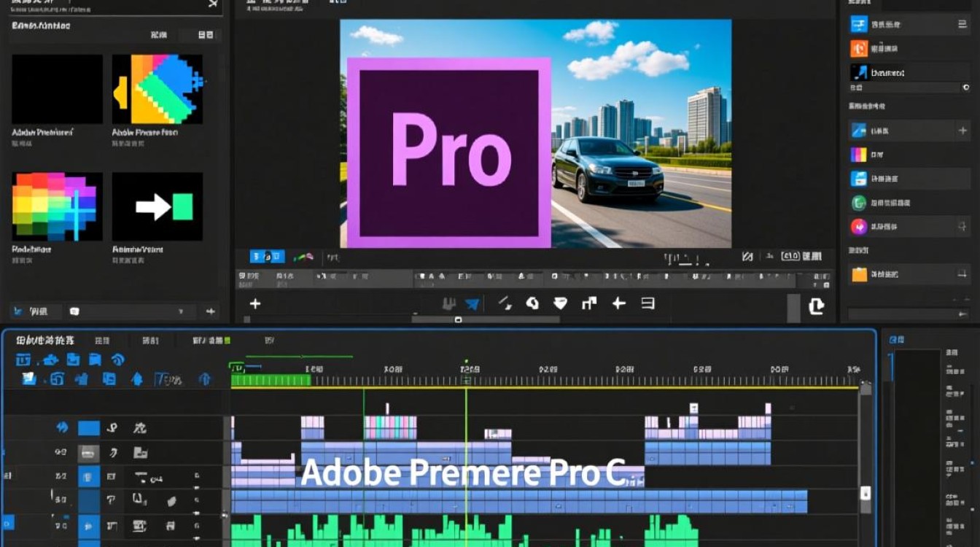Open the dropdown arrow in the project panel's bottom bar
The width and height of the screenshot is (980, 547).
[x=181, y=311]
